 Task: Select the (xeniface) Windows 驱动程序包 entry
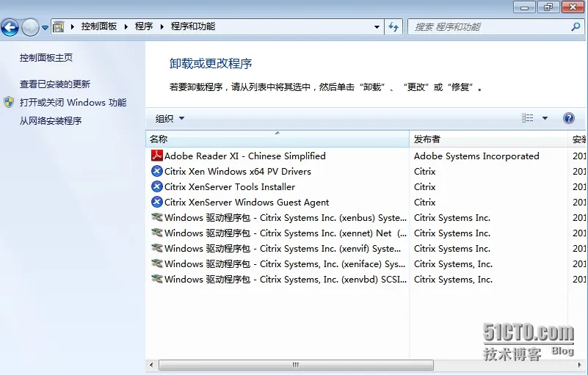click(x=285, y=263)
